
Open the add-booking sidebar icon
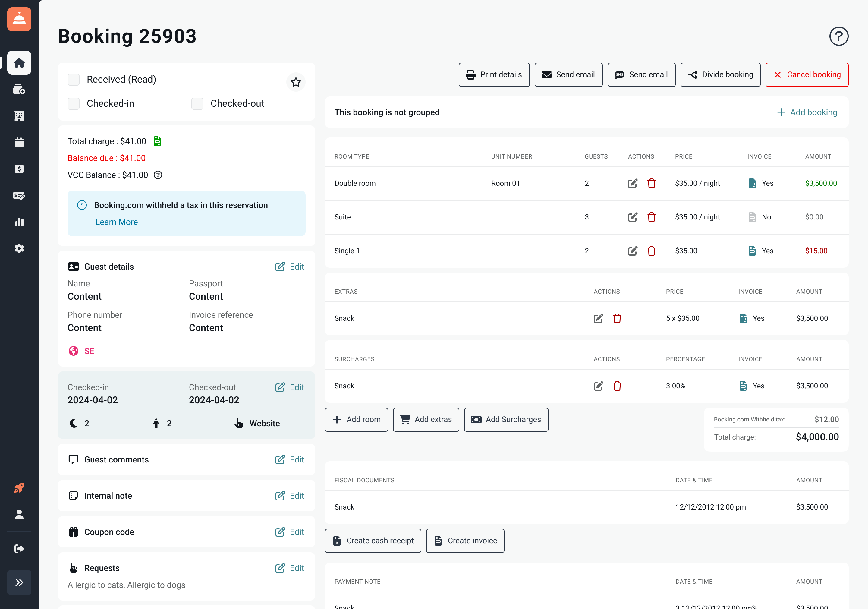pyautogui.click(x=19, y=89)
